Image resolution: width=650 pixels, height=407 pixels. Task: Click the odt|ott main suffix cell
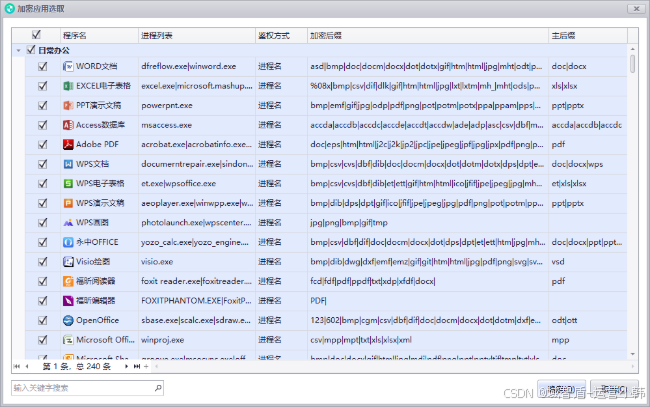tap(588, 320)
